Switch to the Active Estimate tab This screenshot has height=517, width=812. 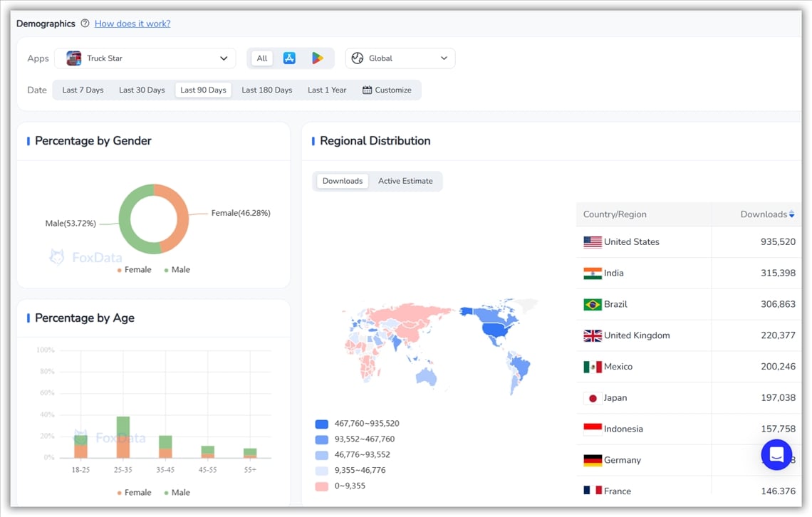coord(405,181)
